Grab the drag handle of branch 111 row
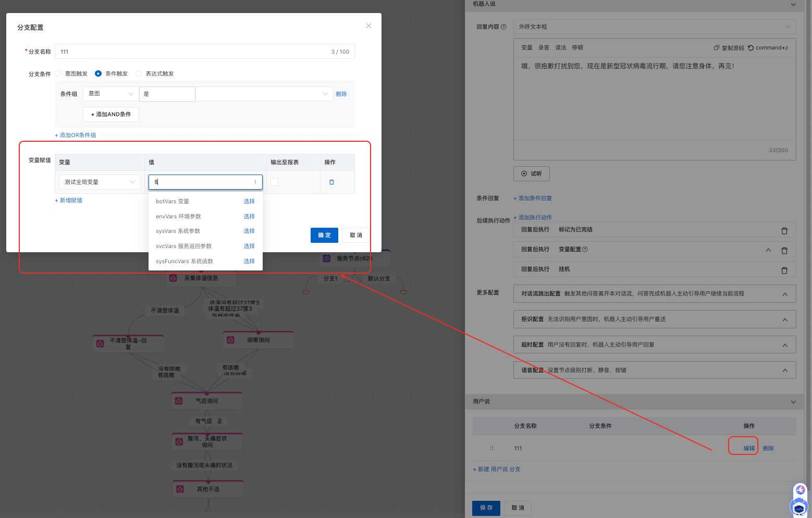 coord(491,448)
